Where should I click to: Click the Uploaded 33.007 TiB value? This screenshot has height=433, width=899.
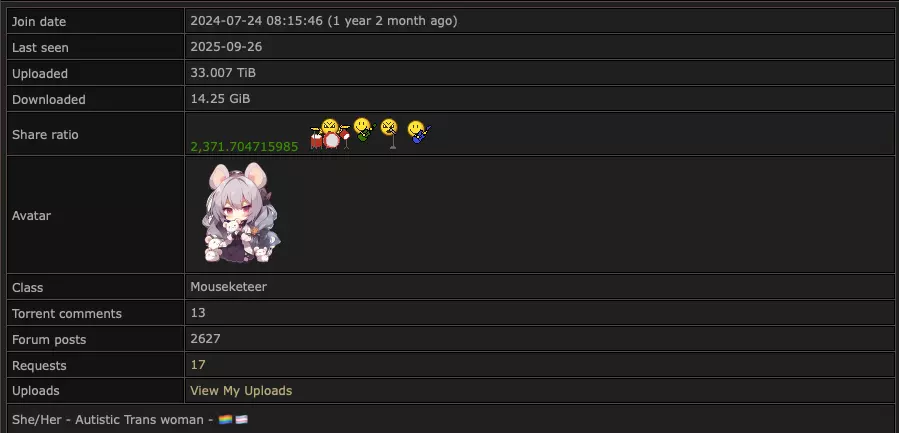click(223, 73)
